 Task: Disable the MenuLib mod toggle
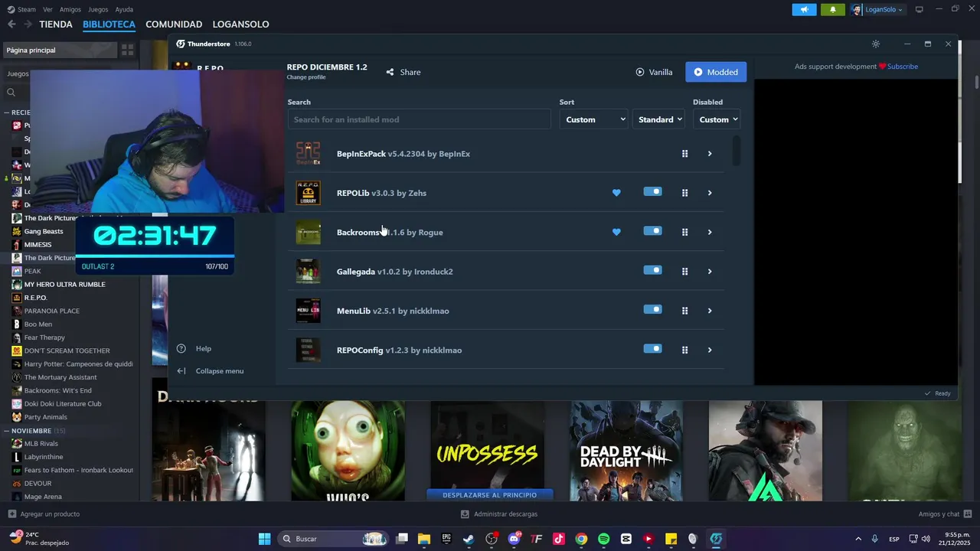pyautogui.click(x=652, y=309)
